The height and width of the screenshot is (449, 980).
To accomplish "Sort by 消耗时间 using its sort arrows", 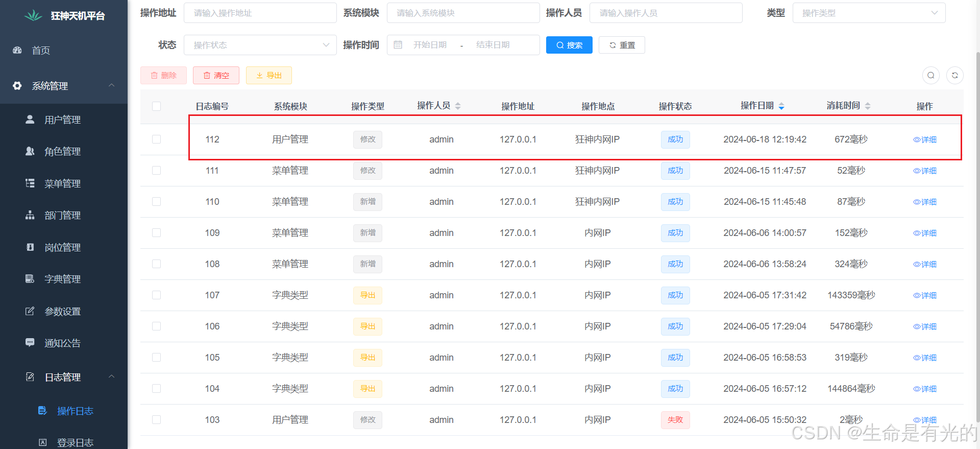I will click(x=868, y=106).
